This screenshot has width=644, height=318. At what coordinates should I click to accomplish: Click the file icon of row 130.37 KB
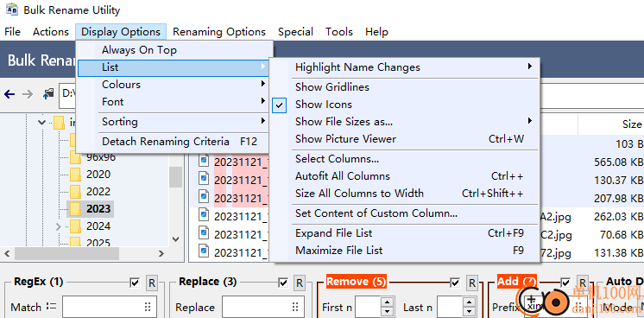[204, 178]
